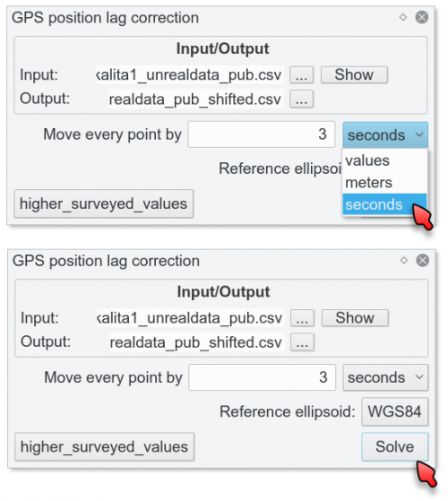The image size is (448, 501).
Task: Click the float/detach diamond icon in lower panel
Action: 403,261
